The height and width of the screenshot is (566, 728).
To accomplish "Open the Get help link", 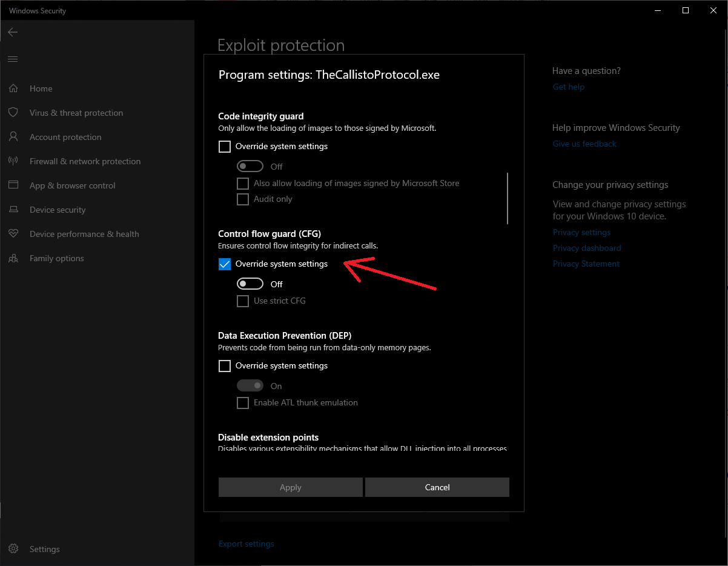I will tap(568, 87).
